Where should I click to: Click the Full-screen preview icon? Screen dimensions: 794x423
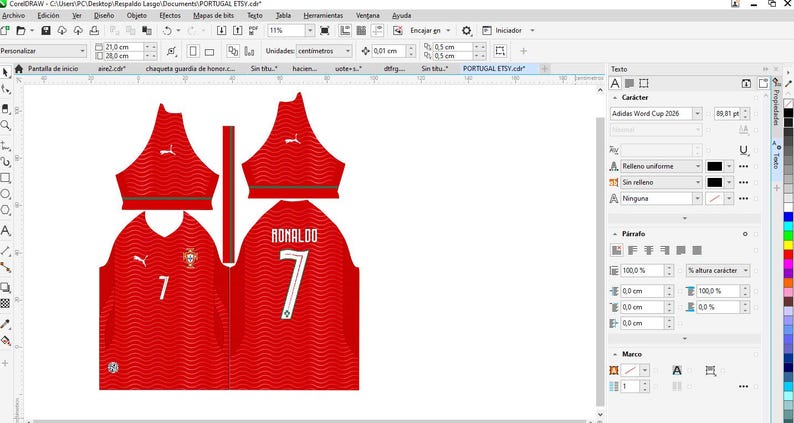pyautogui.click(x=325, y=30)
